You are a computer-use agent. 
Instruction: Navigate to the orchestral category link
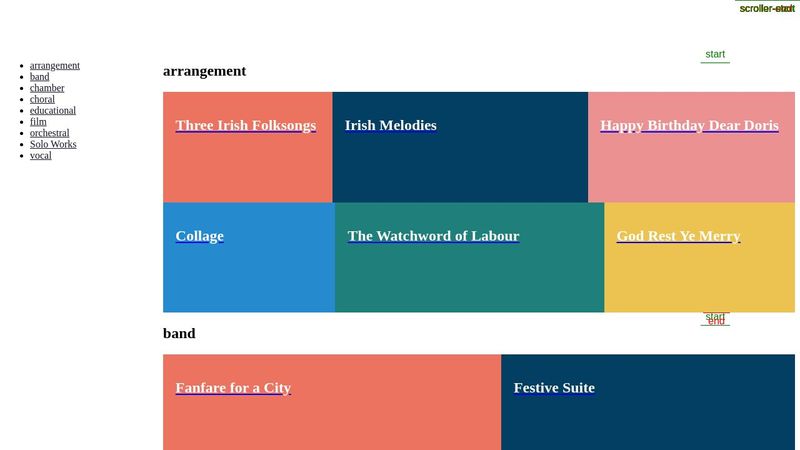click(x=49, y=133)
